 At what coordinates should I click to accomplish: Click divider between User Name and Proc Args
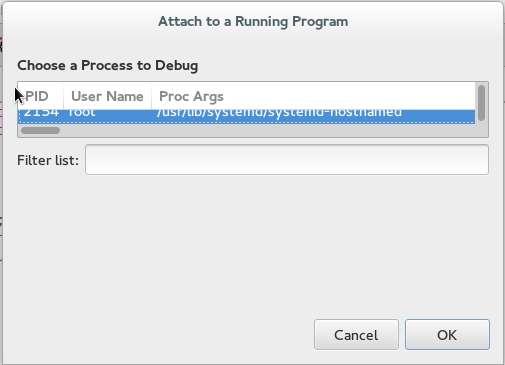coord(151,96)
